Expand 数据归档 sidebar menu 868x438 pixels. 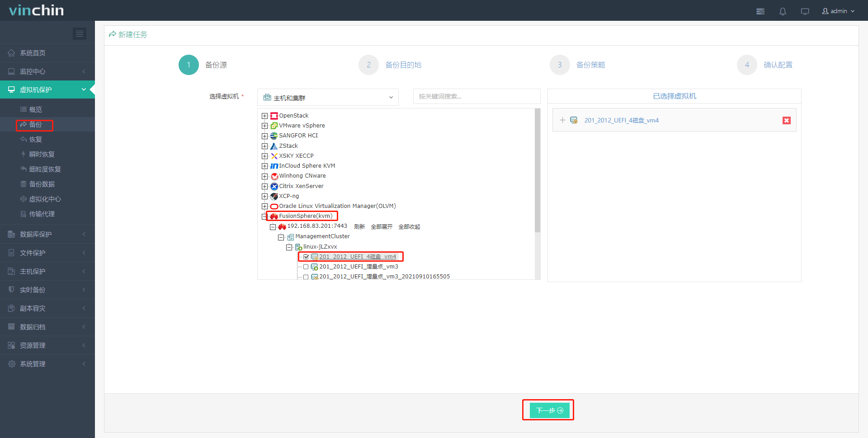[47, 327]
